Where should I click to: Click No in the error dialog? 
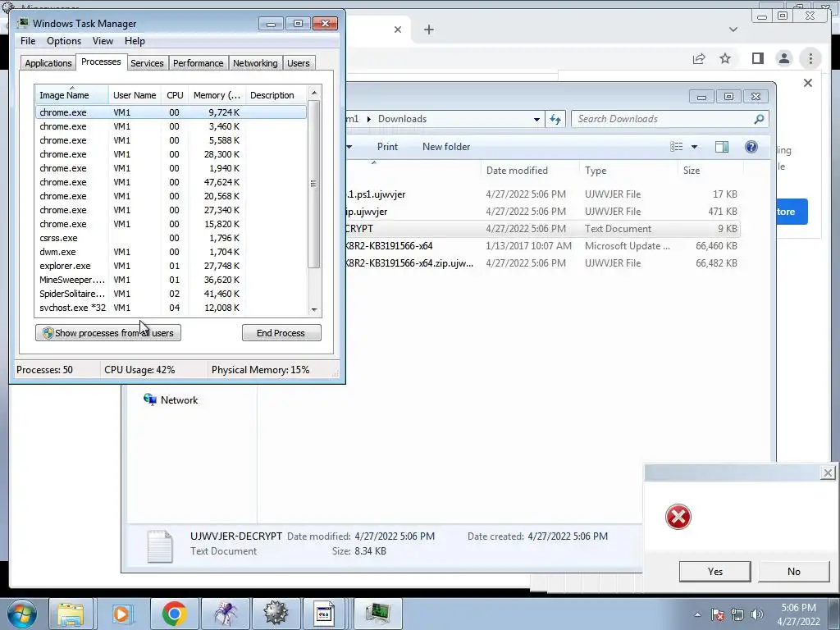(x=793, y=572)
